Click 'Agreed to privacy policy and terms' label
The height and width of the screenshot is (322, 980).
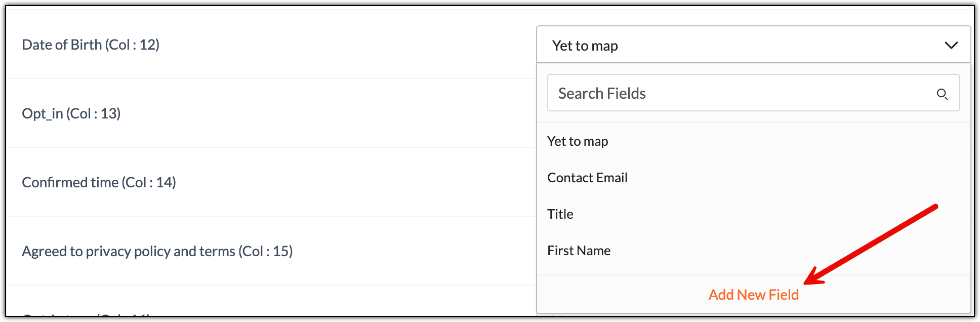[129, 251]
